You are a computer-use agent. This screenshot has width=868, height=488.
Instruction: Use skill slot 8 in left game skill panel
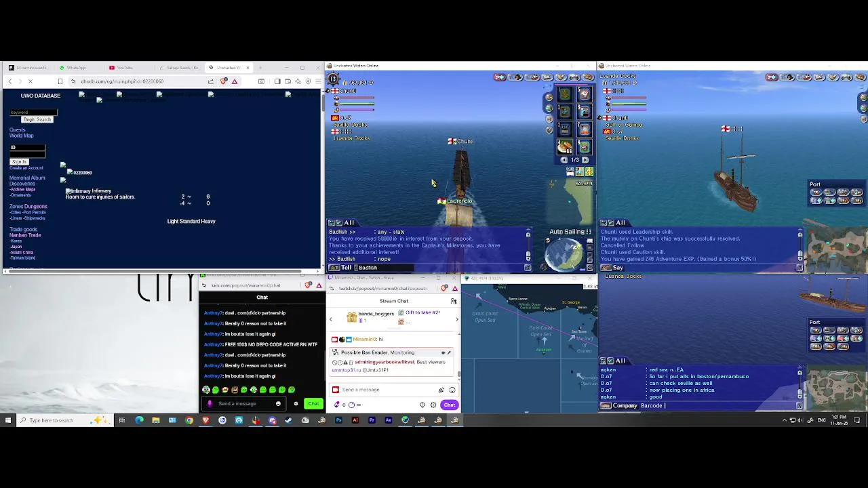click(584, 146)
